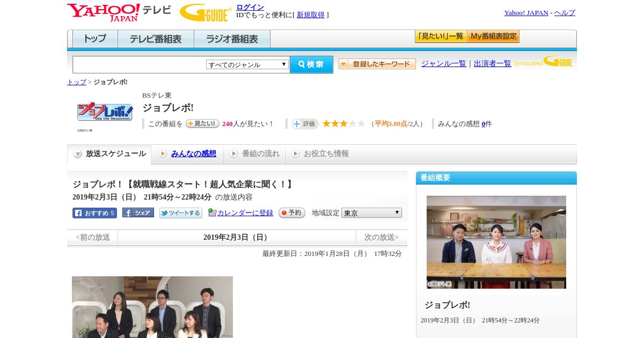Click the Syndicated G-GUIDE logo
Viewport: 644px width, 338px height.
543,61
